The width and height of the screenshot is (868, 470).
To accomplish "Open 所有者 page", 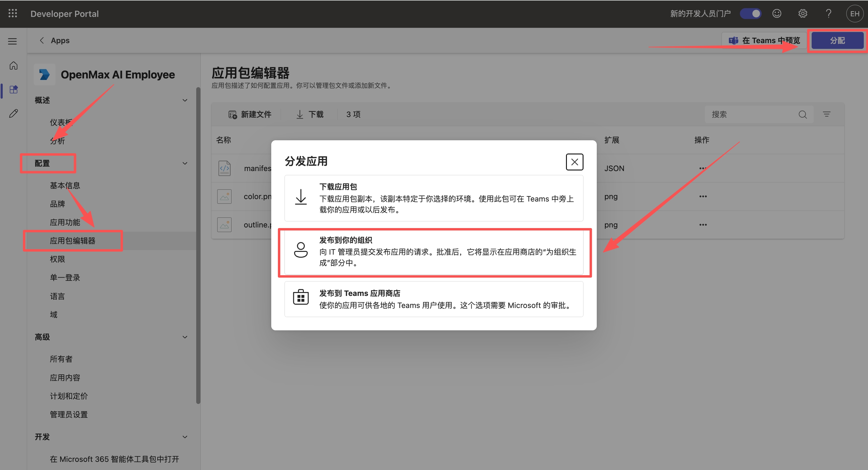I will pyautogui.click(x=61, y=359).
